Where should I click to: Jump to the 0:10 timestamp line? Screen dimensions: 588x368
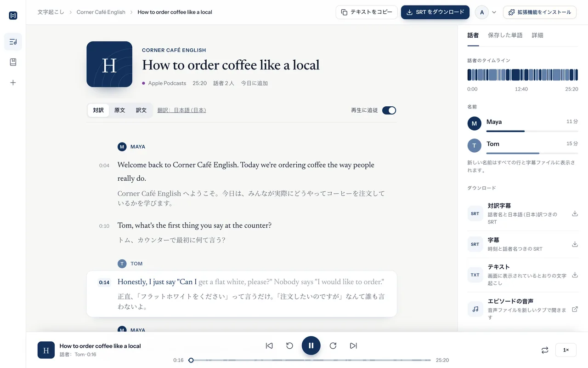point(104,226)
